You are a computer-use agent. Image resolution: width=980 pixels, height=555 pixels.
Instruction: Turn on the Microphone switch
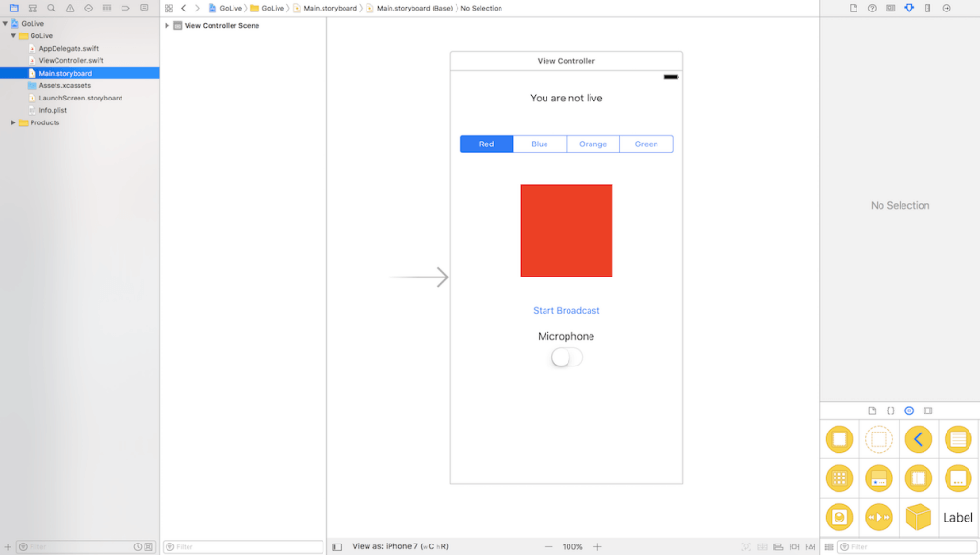565,356
